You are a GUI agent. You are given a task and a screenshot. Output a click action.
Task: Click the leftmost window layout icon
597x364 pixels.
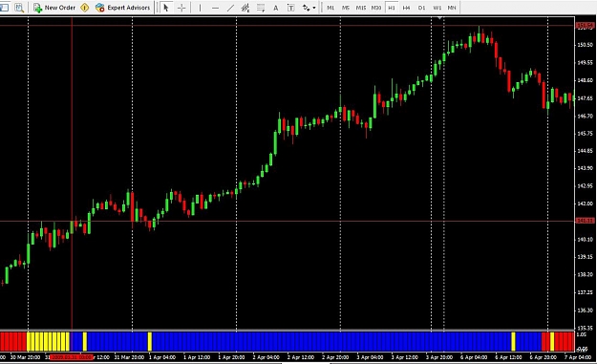[4, 8]
